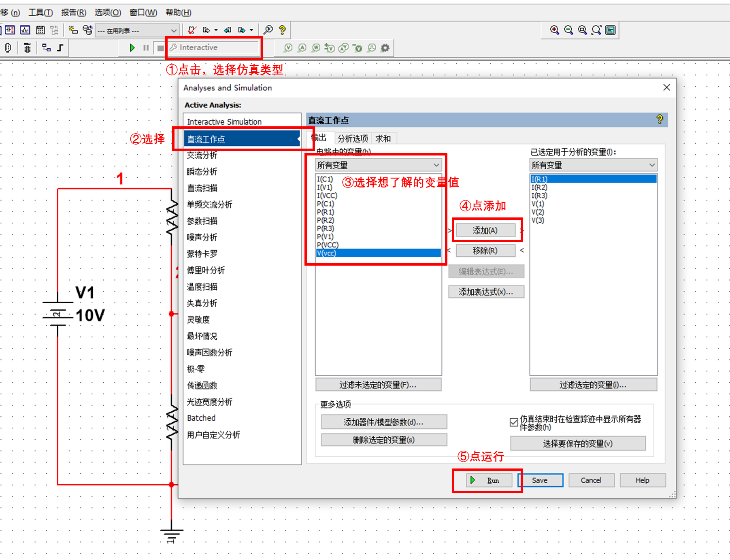The width and height of the screenshot is (730, 560).
Task: Toggle checkbox 仿真结束时在检查踪迹中显示所有器件参数
Action: [x=514, y=422]
